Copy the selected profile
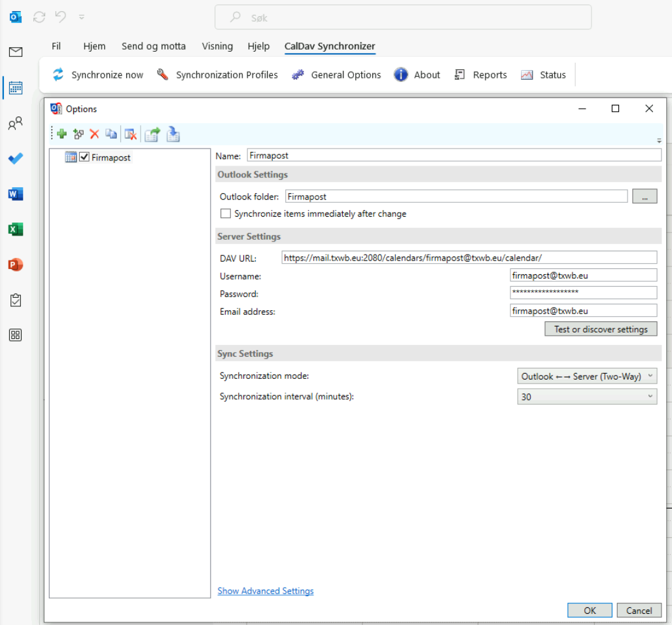Image resolution: width=672 pixels, height=625 pixels. [x=111, y=134]
